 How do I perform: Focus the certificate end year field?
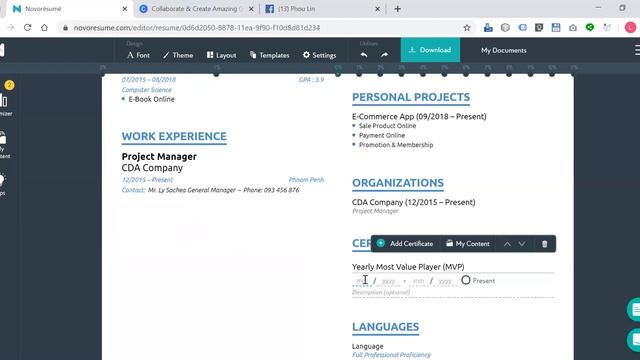pyautogui.click(x=445, y=281)
